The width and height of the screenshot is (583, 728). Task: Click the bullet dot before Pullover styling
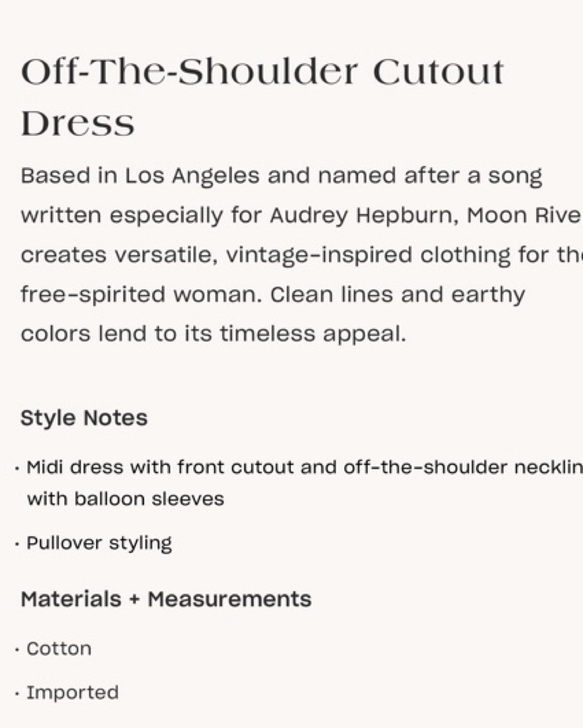tap(17, 543)
